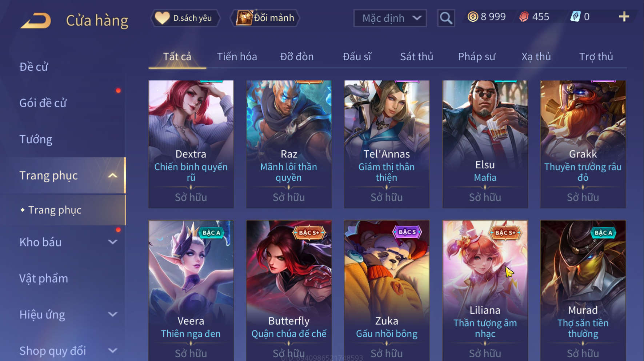Open Gói đề cử in sidebar
Image resolution: width=644 pixels, height=361 pixels.
coord(43,103)
